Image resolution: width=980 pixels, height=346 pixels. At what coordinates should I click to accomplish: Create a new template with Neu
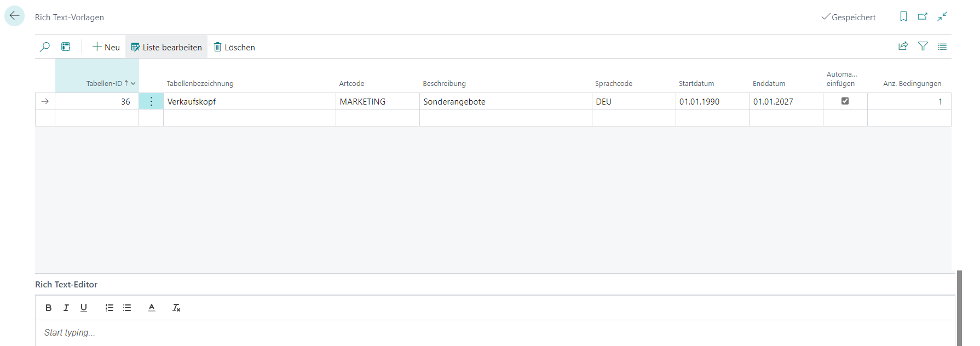tap(106, 47)
